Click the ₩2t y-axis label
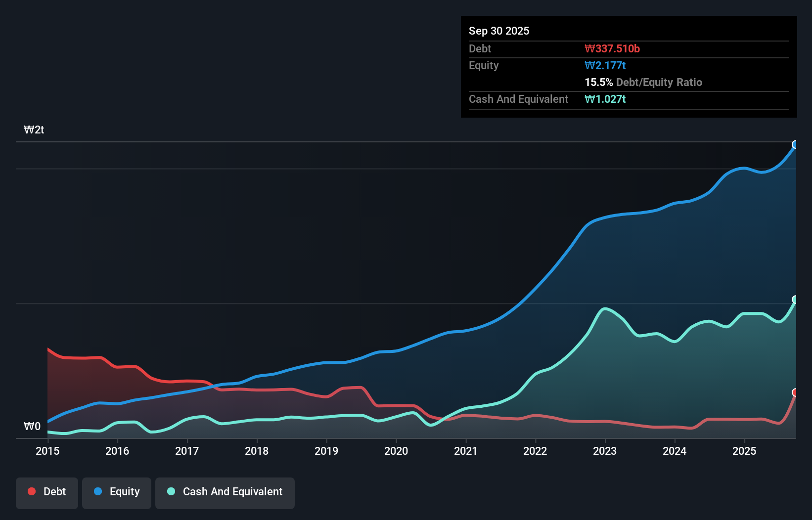 (34, 130)
